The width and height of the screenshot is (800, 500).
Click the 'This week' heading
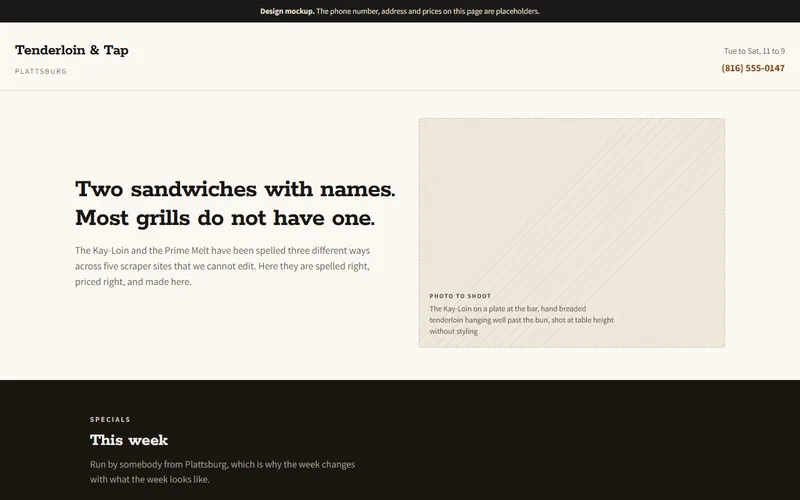[129, 440]
